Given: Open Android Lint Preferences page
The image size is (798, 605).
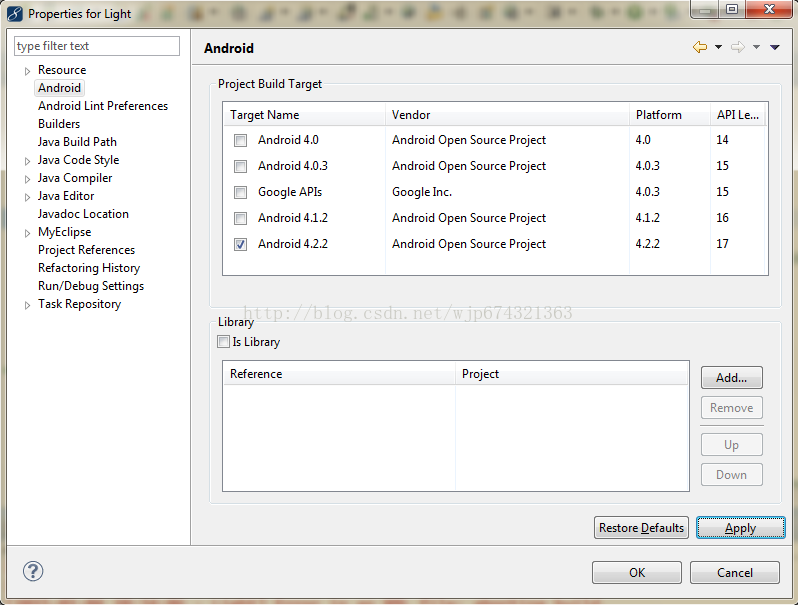Looking at the screenshot, I should [103, 106].
